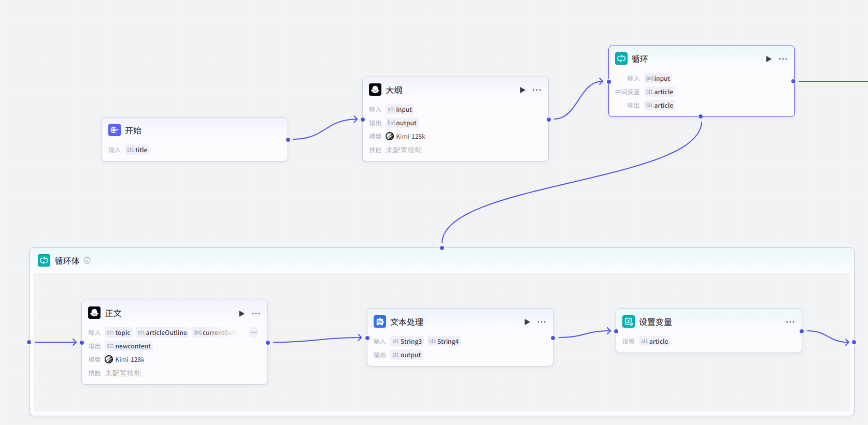The height and width of the screenshot is (425, 868).
Task: Open the 正文 node more options menu
Action: [256, 314]
